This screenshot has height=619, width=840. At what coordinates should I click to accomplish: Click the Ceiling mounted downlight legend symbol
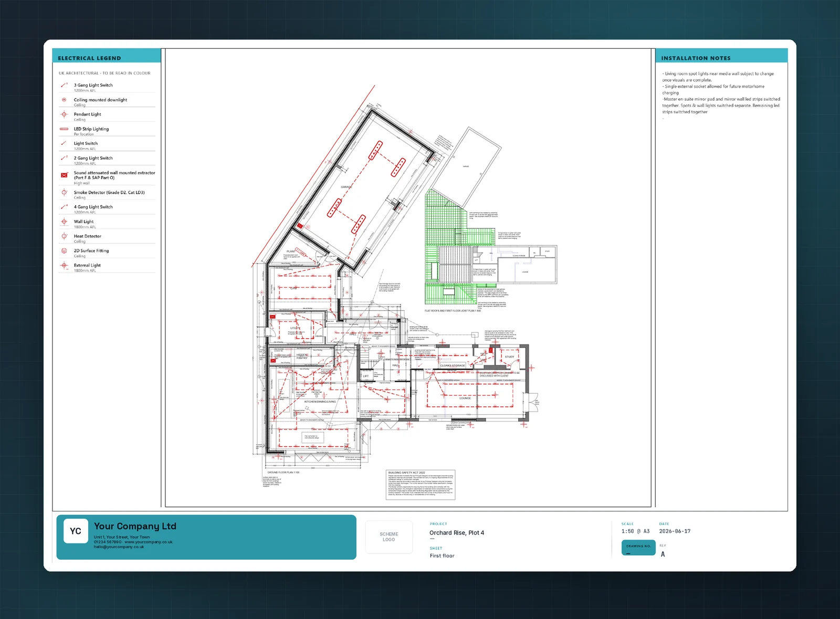[64, 100]
